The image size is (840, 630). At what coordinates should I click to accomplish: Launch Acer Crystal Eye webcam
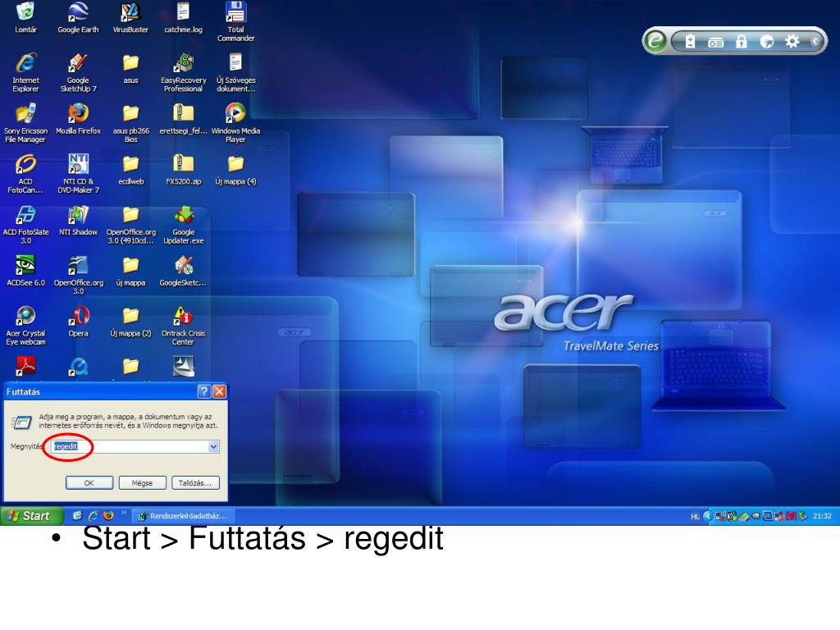click(x=25, y=326)
